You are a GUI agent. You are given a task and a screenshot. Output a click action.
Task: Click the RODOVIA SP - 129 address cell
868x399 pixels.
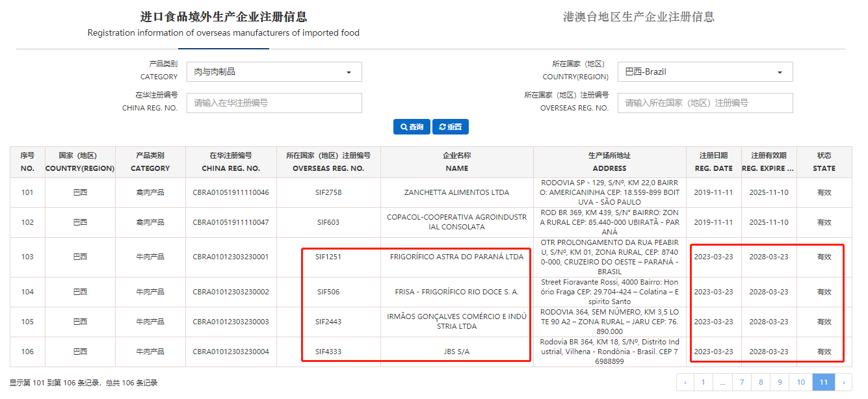610,192
